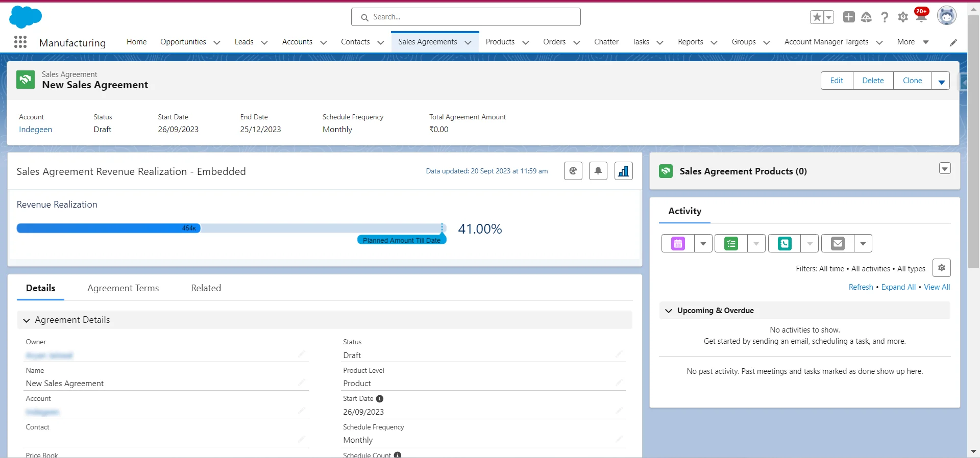The width and height of the screenshot is (980, 458).
Task: Click the dashboard notification bell button
Action: click(598, 171)
